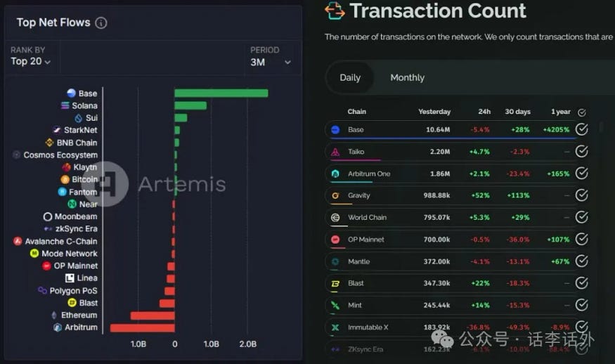Image resolution: width=615 pixels, height=364 pixels.
Task: Click the +4205% one-year value for Base
Action: [x=556, y=130]
